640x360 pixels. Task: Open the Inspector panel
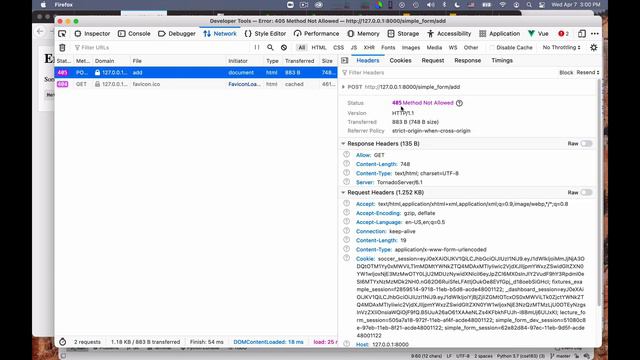click(x=92, y=34)
